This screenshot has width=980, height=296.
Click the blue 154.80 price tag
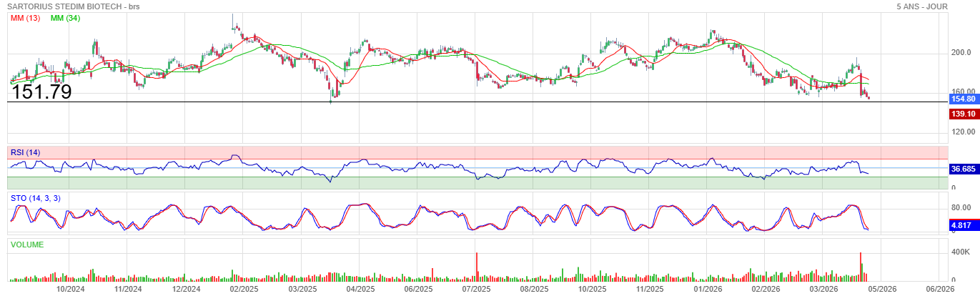[963, 99]
